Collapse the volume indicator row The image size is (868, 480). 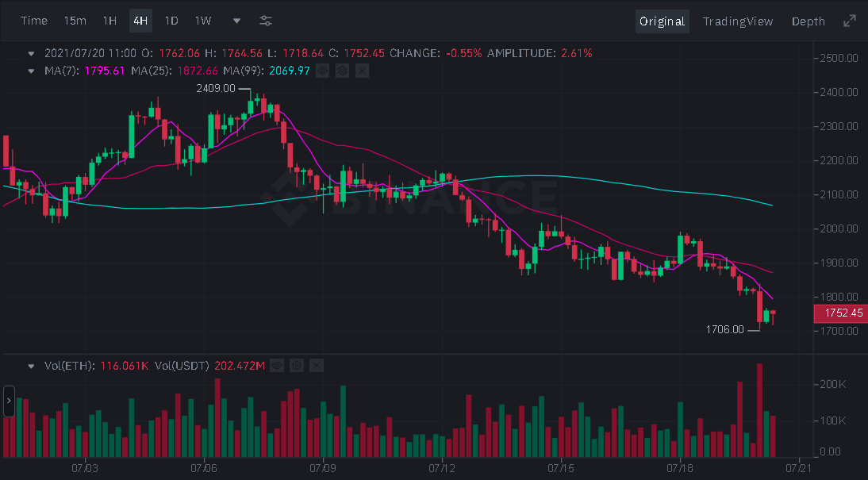[x=32, y=366]
